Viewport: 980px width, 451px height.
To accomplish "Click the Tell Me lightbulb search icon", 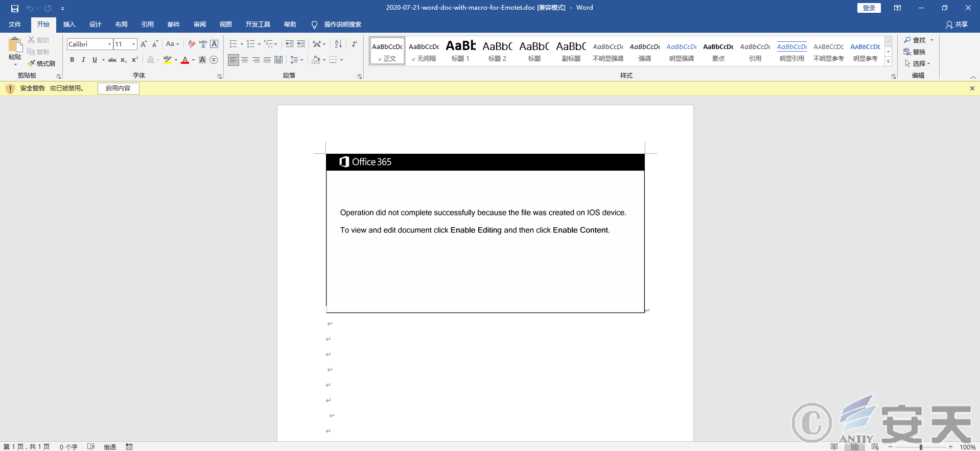I will coord(314,25).
